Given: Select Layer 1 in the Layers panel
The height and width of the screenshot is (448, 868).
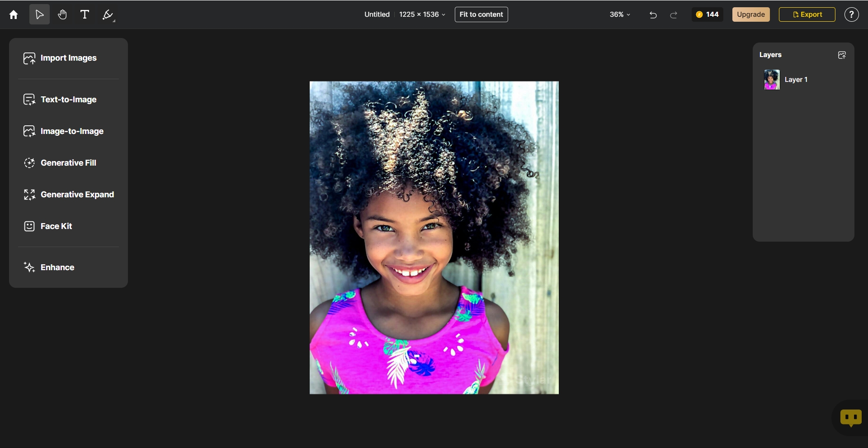Looking at the screenshot, I should (x=796, y=79).
